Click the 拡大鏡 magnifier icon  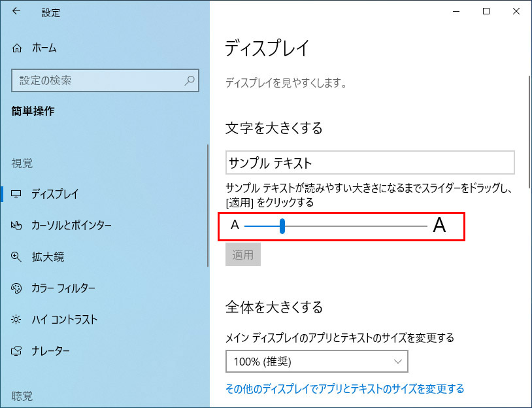coord(16,257)
